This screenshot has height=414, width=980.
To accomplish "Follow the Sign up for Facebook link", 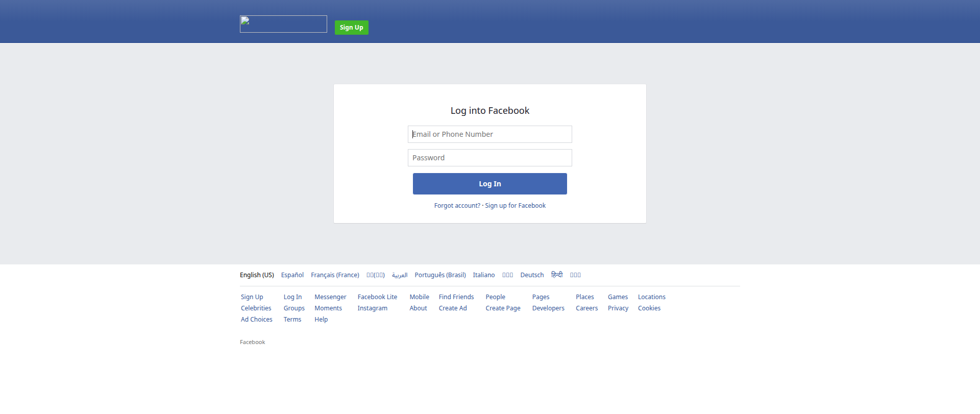I will (x=515, y=206).
